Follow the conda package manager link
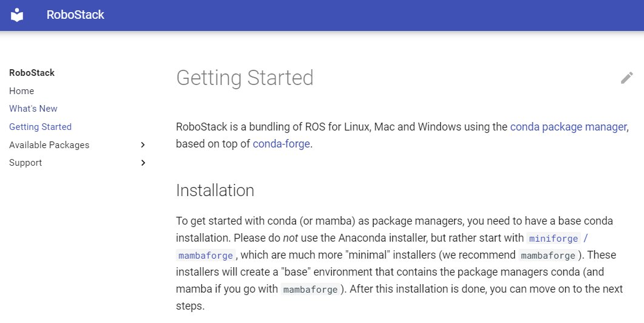The width and height of the screenshot is (644, 323). 568,127
